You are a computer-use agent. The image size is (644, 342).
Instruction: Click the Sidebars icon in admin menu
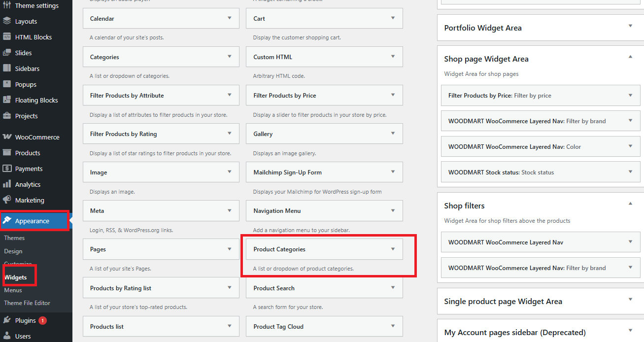point(7,68)
